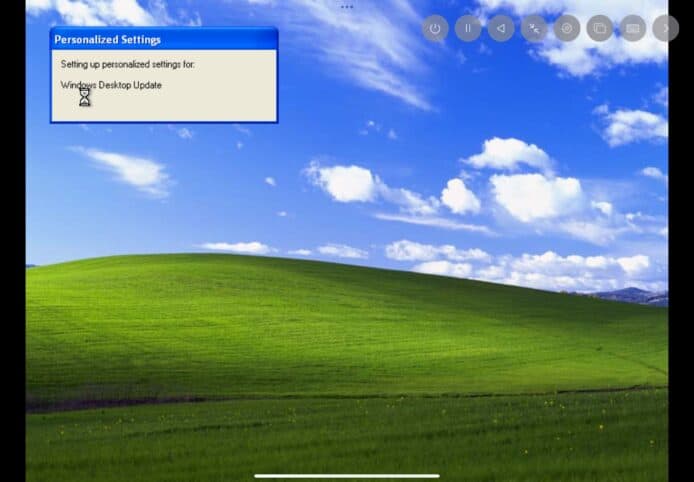Click the wispy cloud below the dialog
The image size is (694, 482).
click(125, 168)
